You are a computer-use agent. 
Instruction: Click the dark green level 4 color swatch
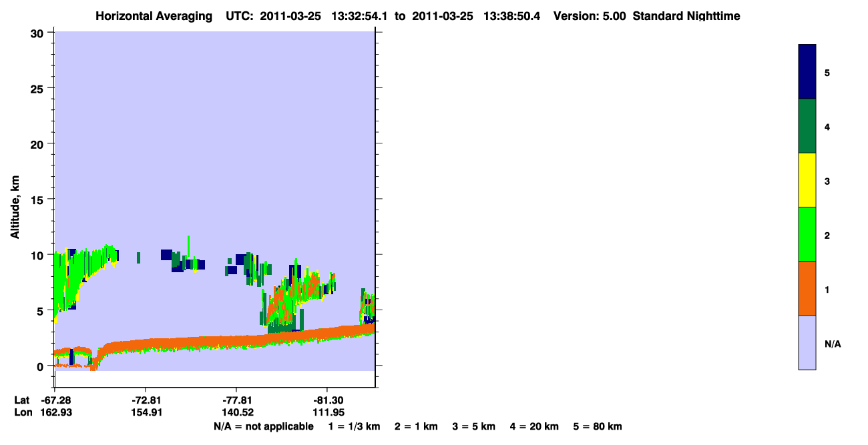click(807, 126)
